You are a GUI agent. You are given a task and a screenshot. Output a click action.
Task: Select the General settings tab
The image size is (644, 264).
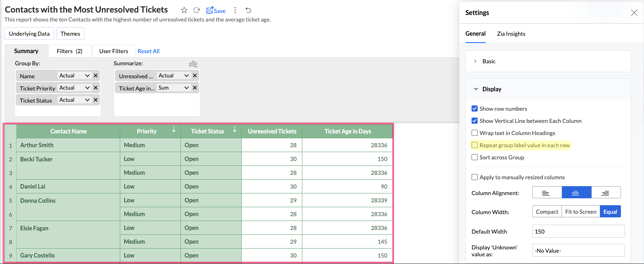pyautogui.click(x=476, y=34)
